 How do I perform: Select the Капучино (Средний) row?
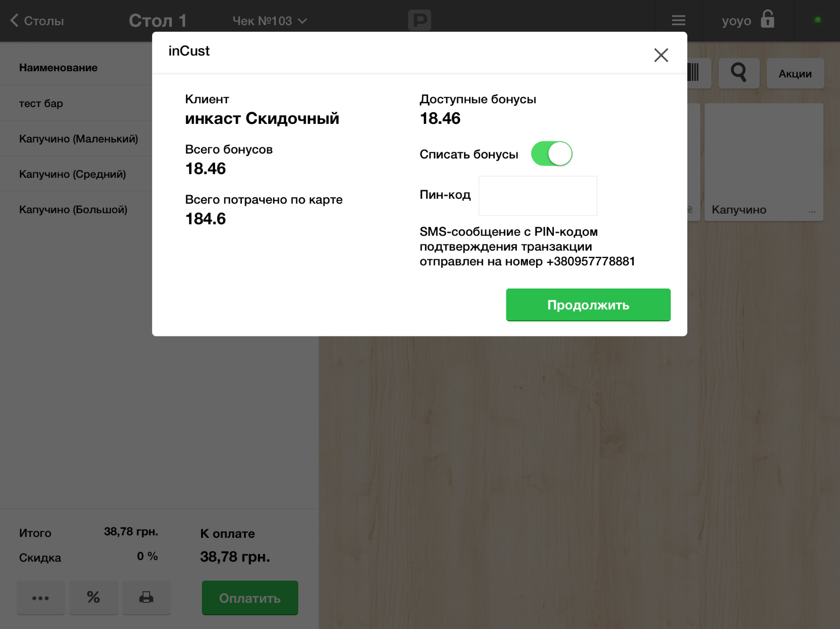point(76,174)
